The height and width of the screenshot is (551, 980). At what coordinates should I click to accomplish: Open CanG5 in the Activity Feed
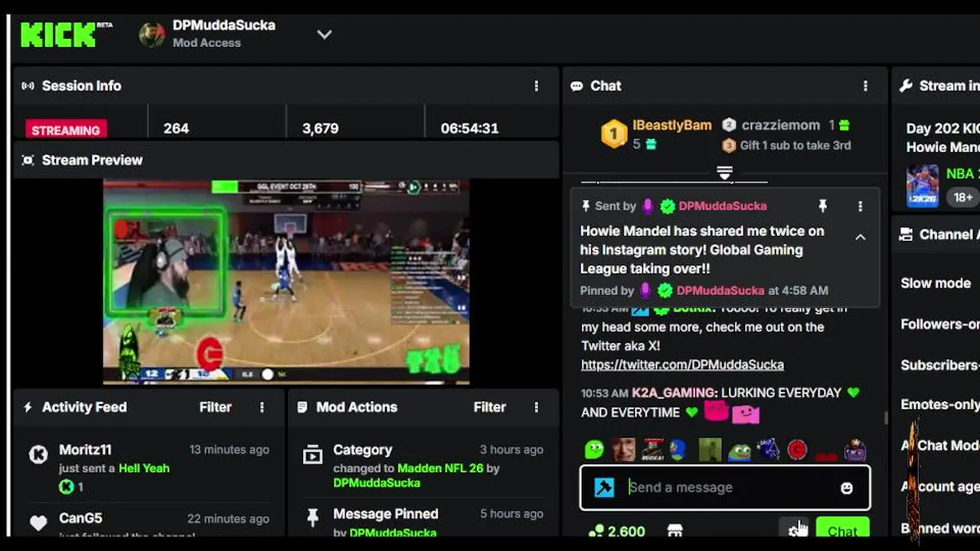click(80, 518)
